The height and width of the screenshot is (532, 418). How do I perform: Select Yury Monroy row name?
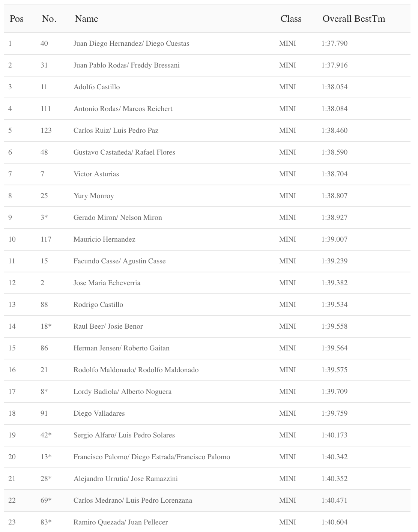pos(94,196)
